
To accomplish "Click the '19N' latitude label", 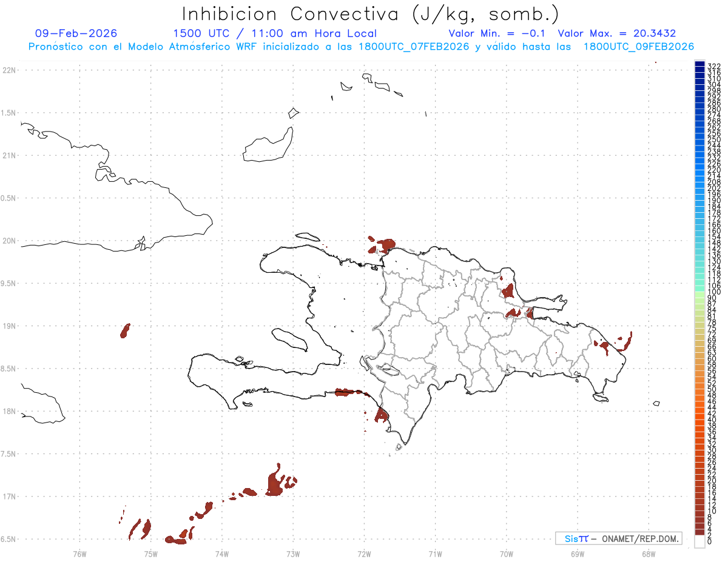I will (9, 326).
